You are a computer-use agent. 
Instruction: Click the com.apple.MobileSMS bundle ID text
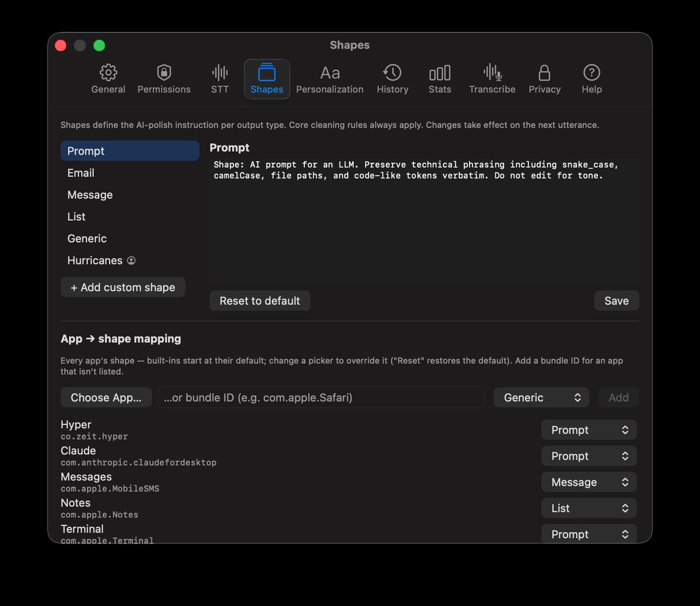(x=110, y=489)
